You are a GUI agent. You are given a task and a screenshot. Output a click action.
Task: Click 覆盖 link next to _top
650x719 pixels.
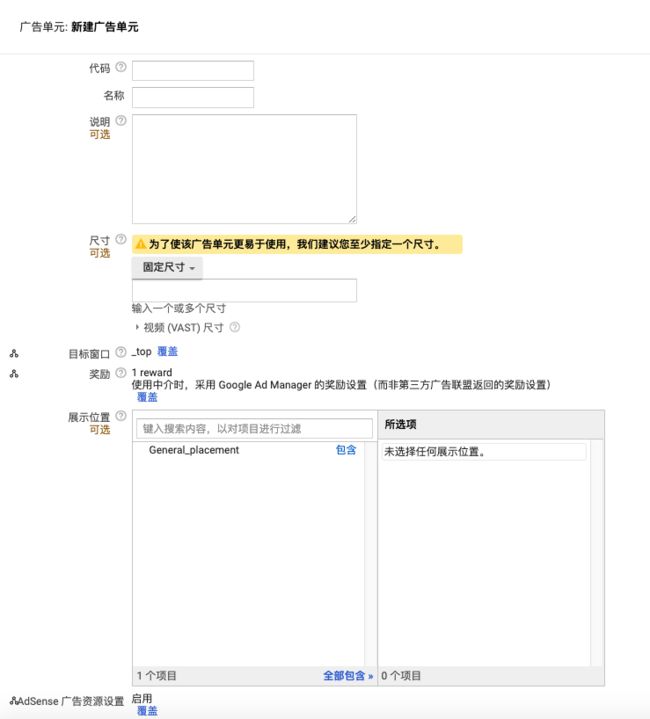(x=167, y=351)
